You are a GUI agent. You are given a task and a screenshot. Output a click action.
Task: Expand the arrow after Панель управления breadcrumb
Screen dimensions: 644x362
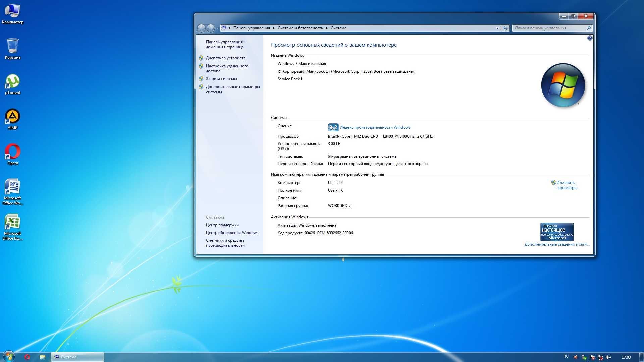tap(274, 28)
